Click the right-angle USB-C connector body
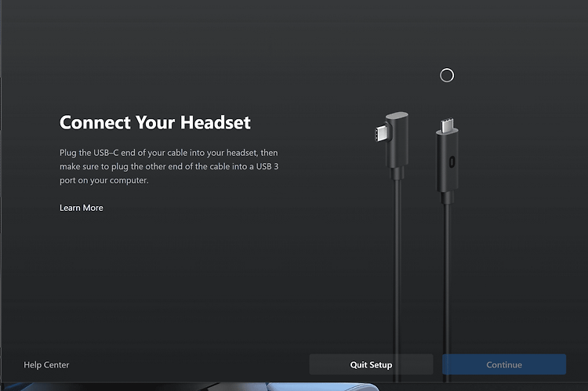Screen dimensions: 588x391 click(x=397, y=139)
